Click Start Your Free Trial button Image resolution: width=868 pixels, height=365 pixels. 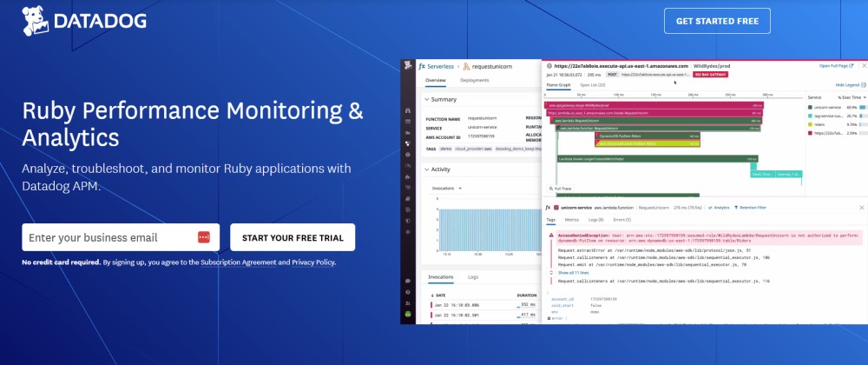(x=293, y=237)
